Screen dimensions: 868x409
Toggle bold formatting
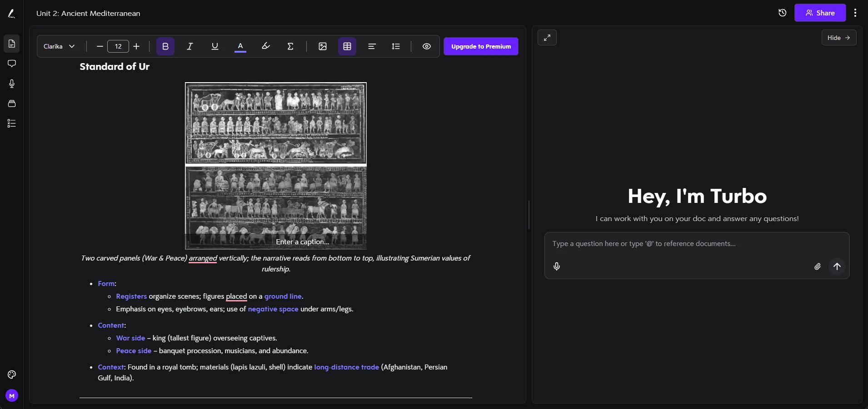coord(165,46)
